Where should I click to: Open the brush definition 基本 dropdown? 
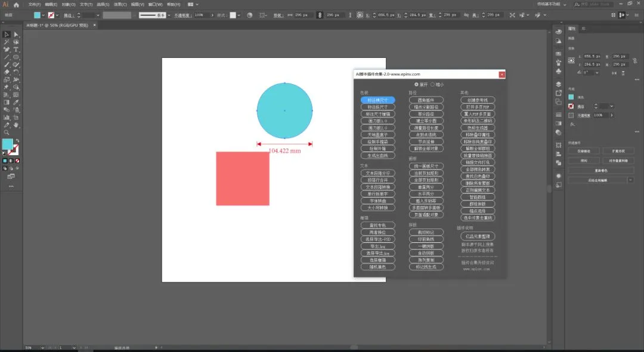169,15
